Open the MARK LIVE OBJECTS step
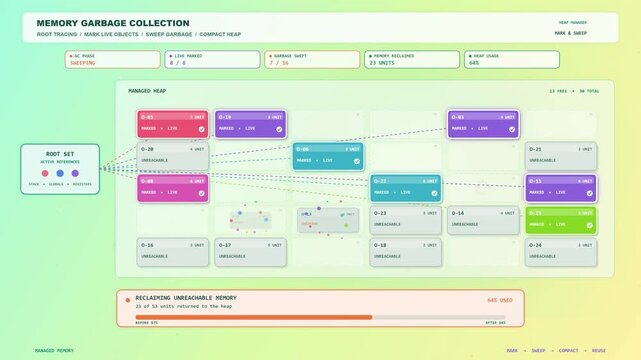This screenshot has width=641, height=360. coord(111,34)
